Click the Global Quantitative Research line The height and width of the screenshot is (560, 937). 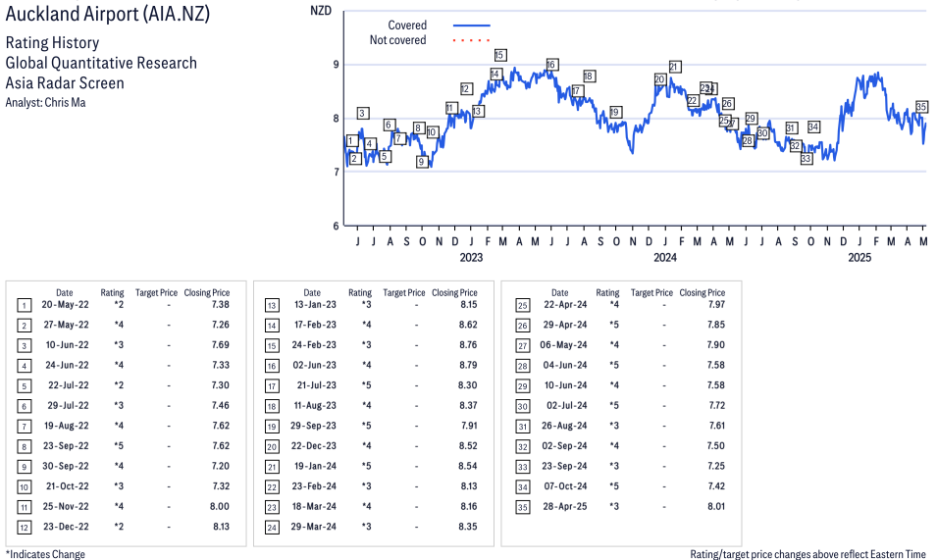coord(101,64)
